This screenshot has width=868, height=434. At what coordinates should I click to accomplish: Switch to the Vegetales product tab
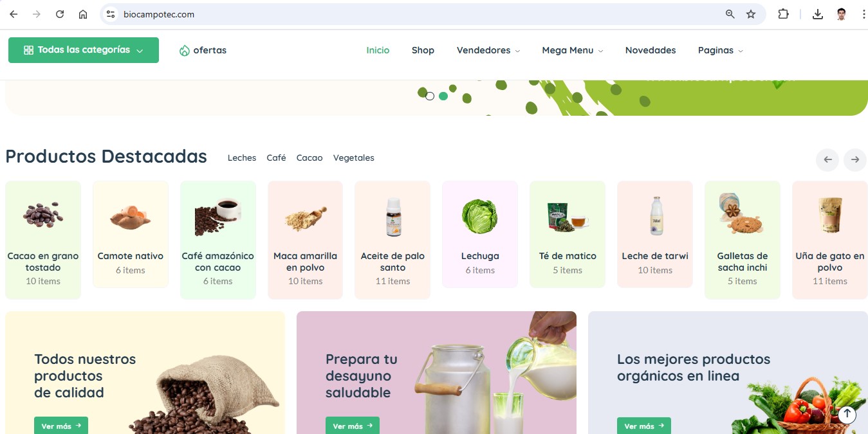pos(354,158)
